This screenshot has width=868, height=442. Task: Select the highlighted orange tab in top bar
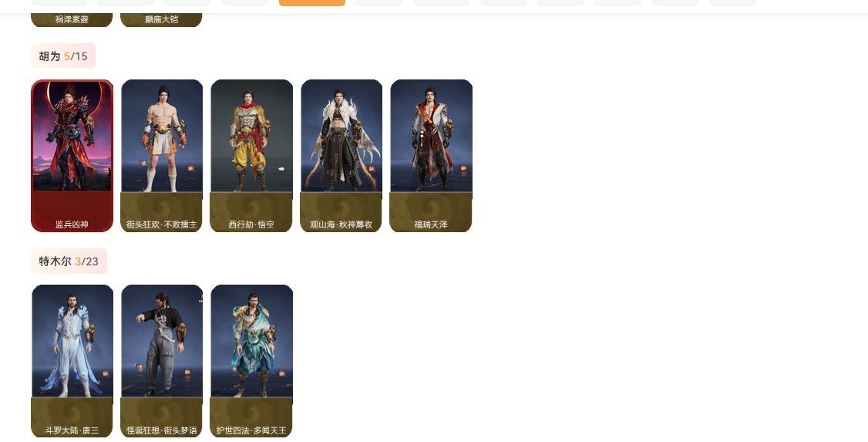[312, 3]
